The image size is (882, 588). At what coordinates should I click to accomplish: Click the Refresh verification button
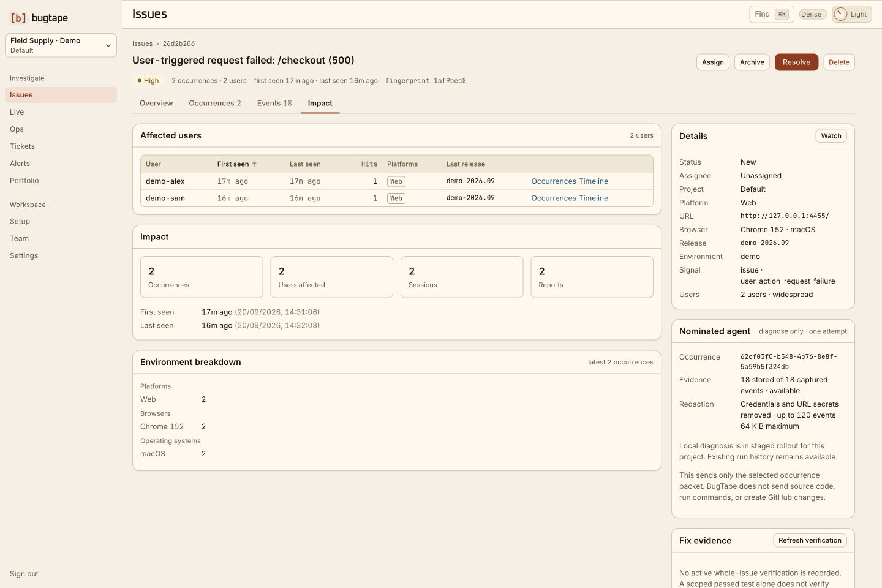pyautogui.click(x=810, y=540)
